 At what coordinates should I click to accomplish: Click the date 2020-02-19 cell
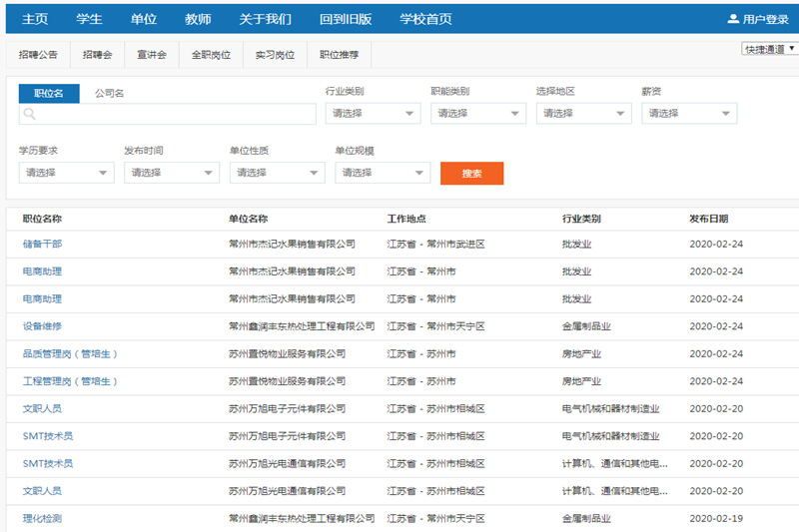tap(716, 518)
